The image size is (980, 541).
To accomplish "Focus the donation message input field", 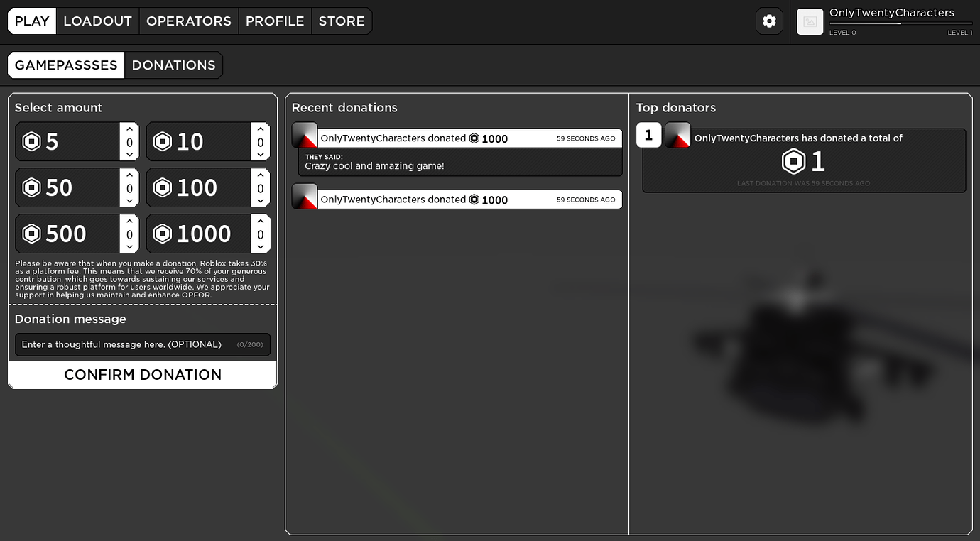I will pyautogui.click(x=143, y=344).
